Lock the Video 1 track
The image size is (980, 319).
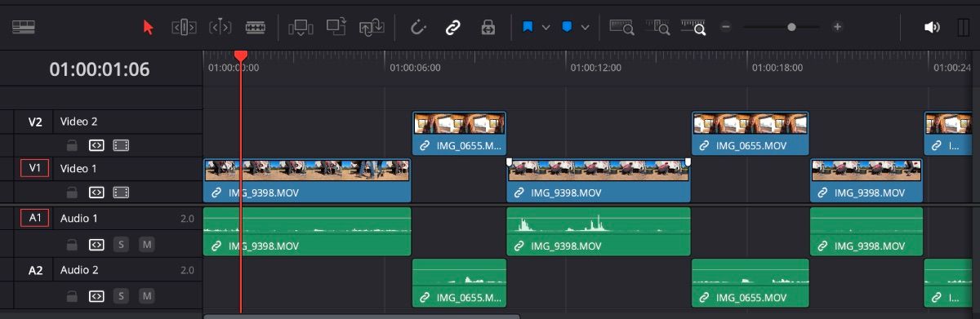[72, 193]
